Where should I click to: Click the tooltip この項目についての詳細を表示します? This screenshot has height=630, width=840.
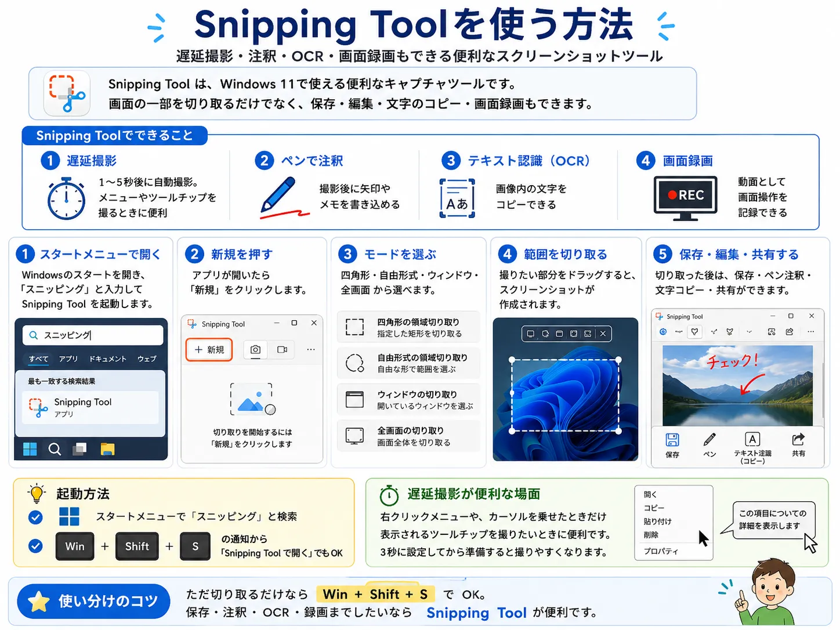pyautogui.click(x=772, y=520)
